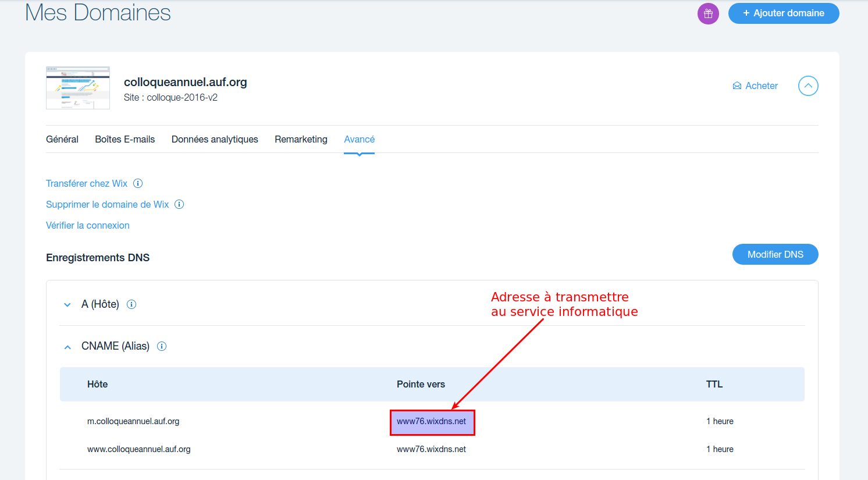The height and width of the screenshot is (480, 868).
Task: Click the purple gift icon
Action: (x=708, y=13)
